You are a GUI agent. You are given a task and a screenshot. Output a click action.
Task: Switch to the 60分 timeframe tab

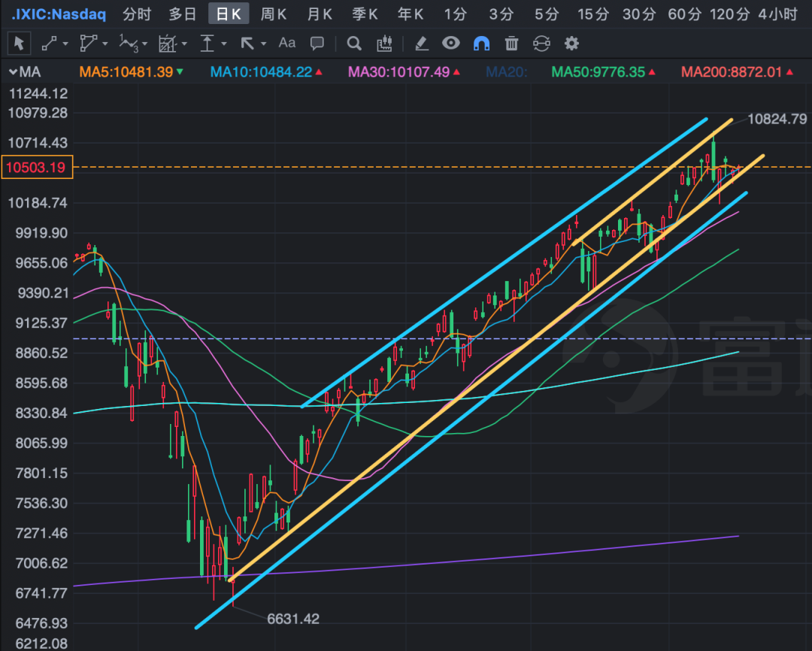point(684,14)
